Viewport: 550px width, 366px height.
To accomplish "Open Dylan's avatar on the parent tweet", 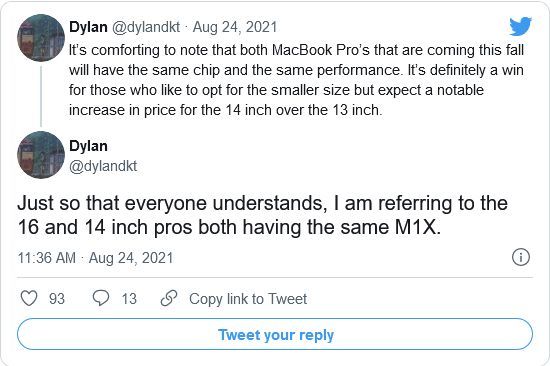I will [x=41, y=38].
